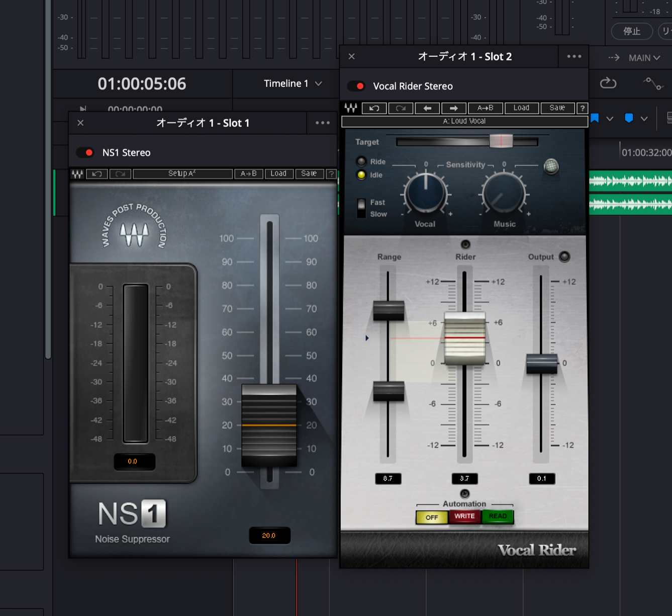Screen dimensions: 672x616
Task: Click the sidechain button beside Music sensitivity
Action: tap(551, 166)
